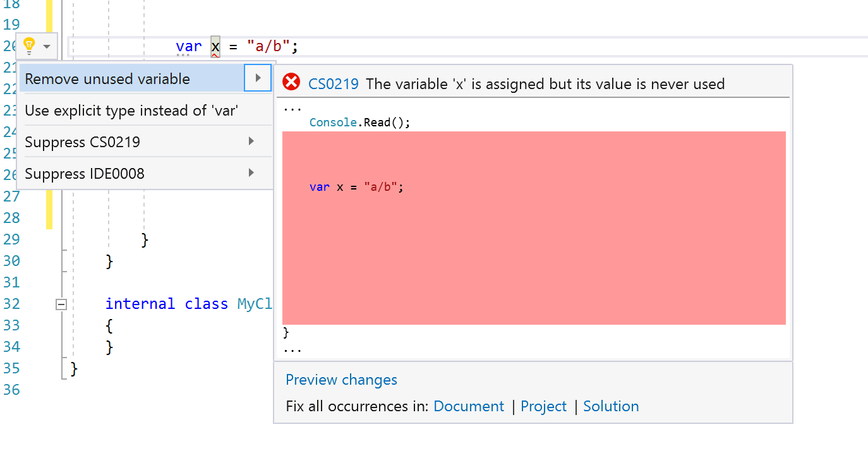The image size is (868, 470).
Task: Click the red error icon beside CS0219
Action: (x=290, y=81)
